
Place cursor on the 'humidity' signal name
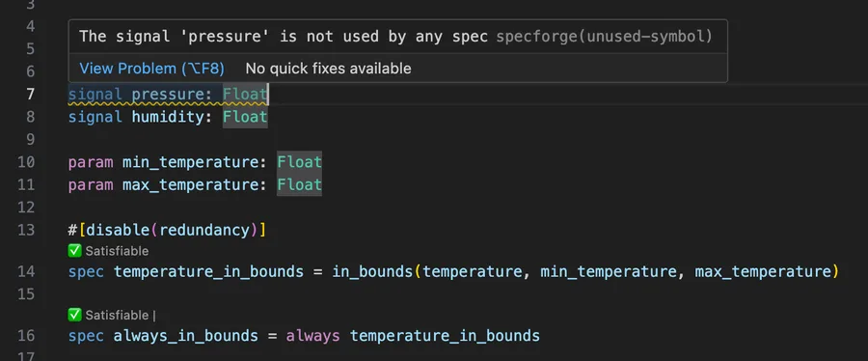pos(167,117)
